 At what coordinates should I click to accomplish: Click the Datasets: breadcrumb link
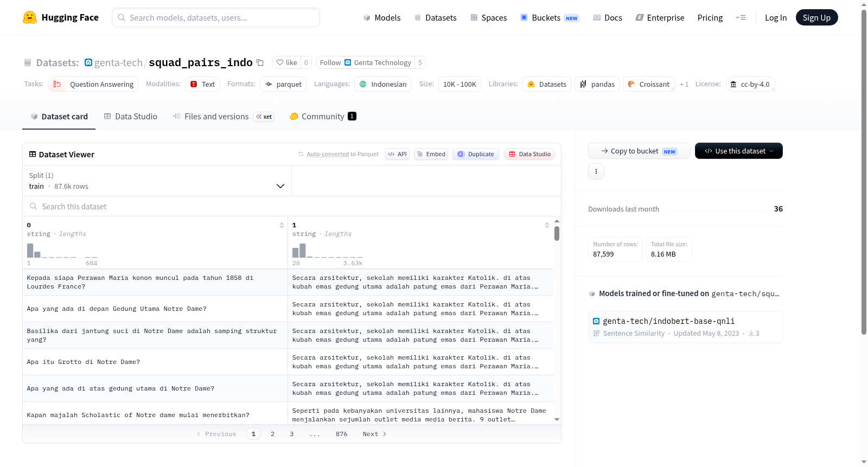57,62
